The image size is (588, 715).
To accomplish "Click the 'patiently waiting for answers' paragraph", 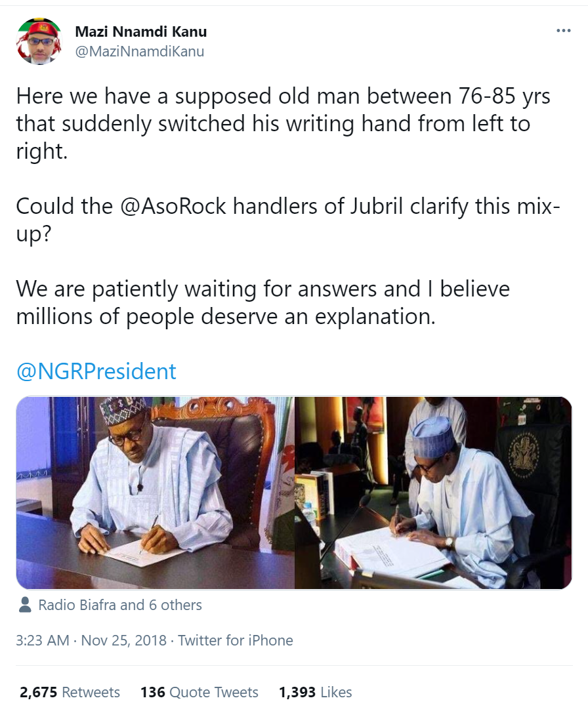I will tap(262, 302).
